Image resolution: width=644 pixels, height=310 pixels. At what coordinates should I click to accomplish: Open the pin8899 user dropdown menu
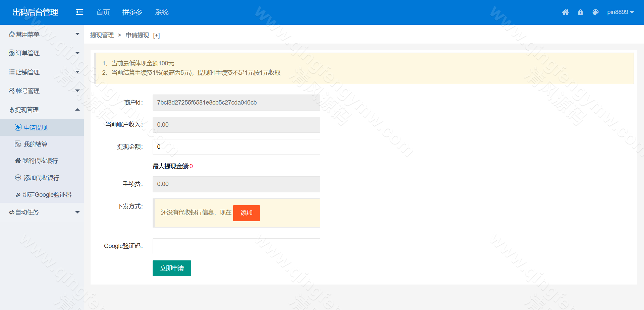pyautogui.click(x=620, y=12)
